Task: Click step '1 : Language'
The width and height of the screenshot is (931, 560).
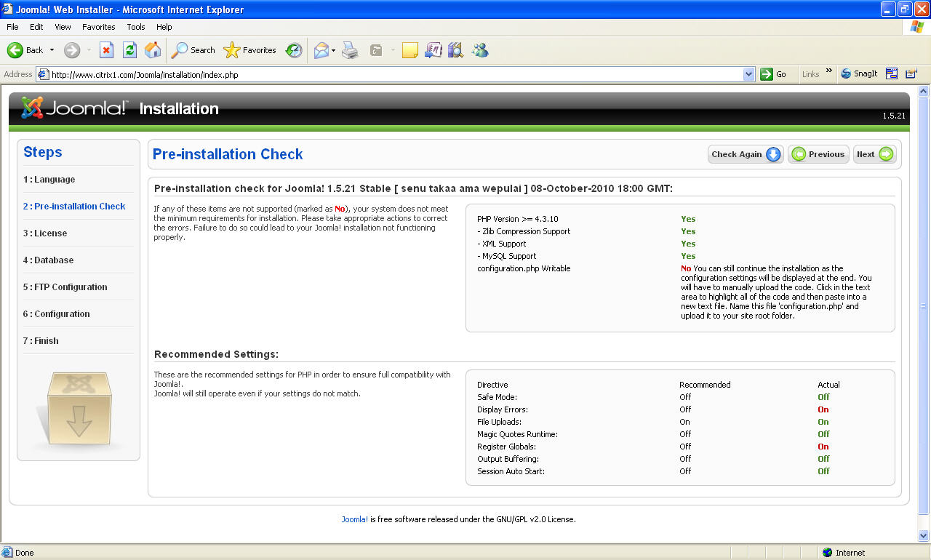Action: point(49,180)
